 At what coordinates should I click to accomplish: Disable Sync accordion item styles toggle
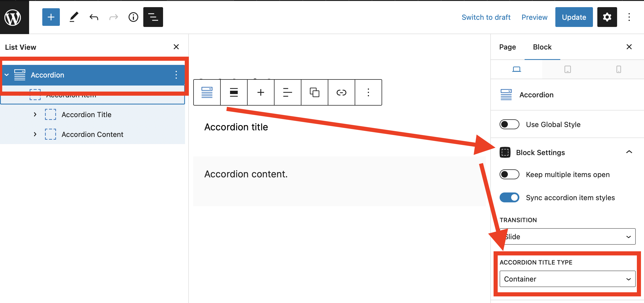click(509, 197)
